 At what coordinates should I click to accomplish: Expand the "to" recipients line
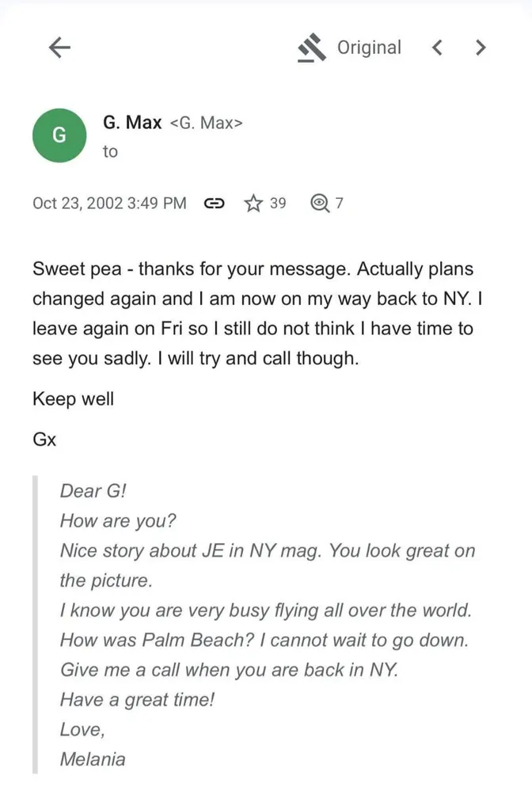click(110, 151)
